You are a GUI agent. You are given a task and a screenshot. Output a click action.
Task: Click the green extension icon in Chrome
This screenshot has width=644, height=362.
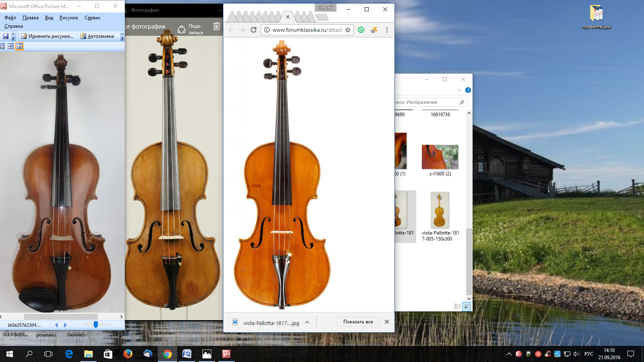(x=361, y=30)
